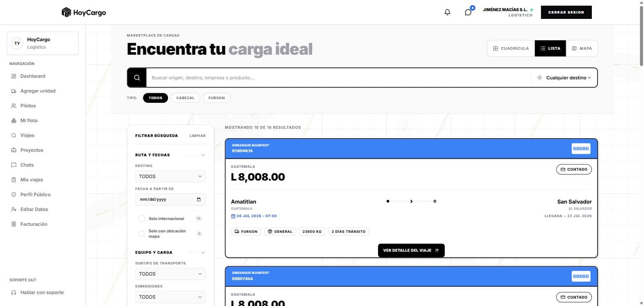Click the Perfil Público shield icon
Screen dimensions: 644x306
(x=14, y=195)
